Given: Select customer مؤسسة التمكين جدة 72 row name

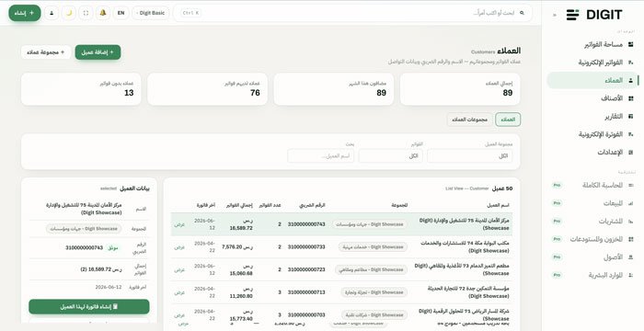Looking at the screenshot, I should point(468,292).
